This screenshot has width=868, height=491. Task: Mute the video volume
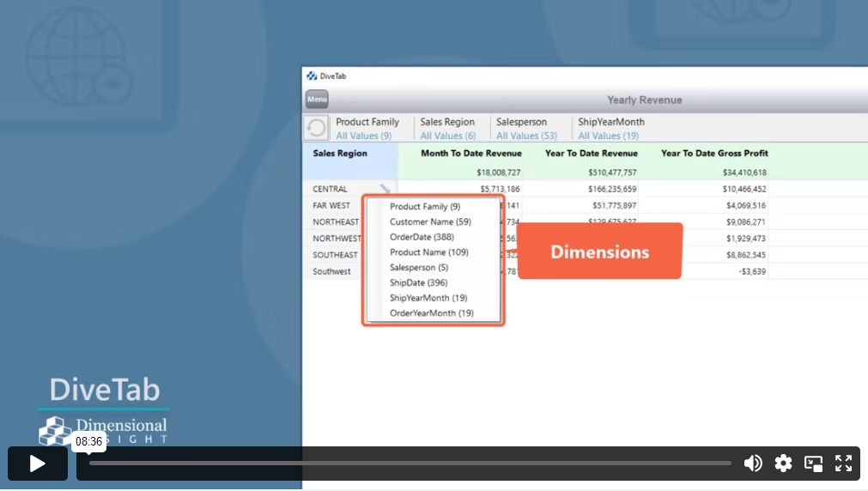(x=753, y=464)
